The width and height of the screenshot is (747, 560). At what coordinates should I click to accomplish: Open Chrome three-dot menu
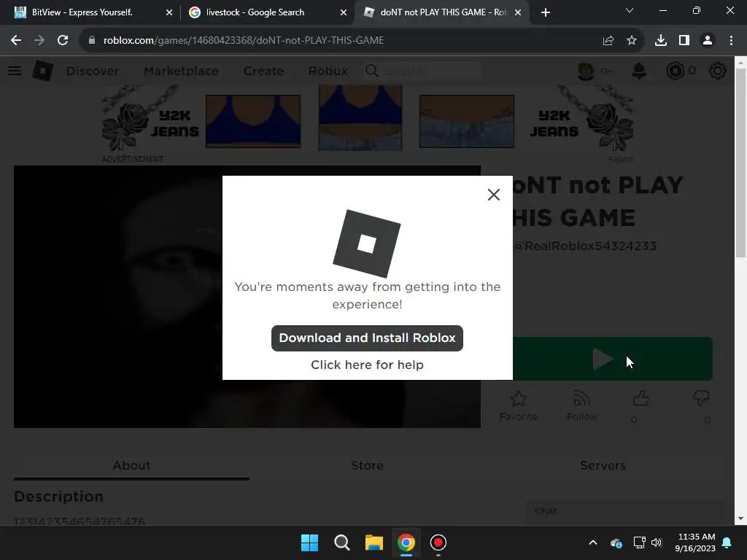(731, 41)
